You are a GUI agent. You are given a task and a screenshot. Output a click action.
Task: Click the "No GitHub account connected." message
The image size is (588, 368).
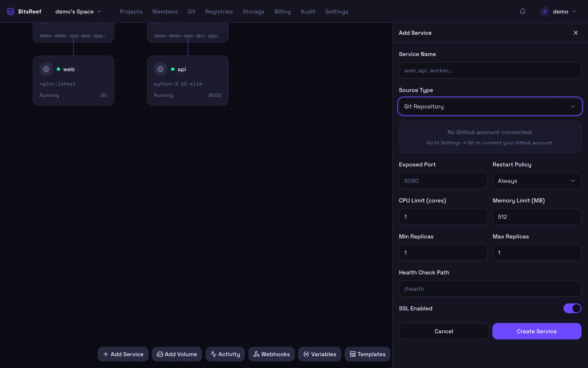tap(490, 132)
